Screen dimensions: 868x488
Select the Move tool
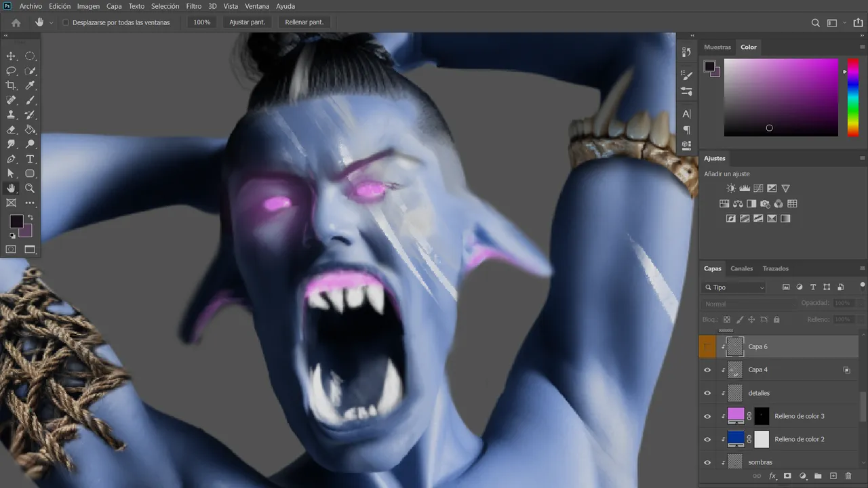tap(11, 56)
